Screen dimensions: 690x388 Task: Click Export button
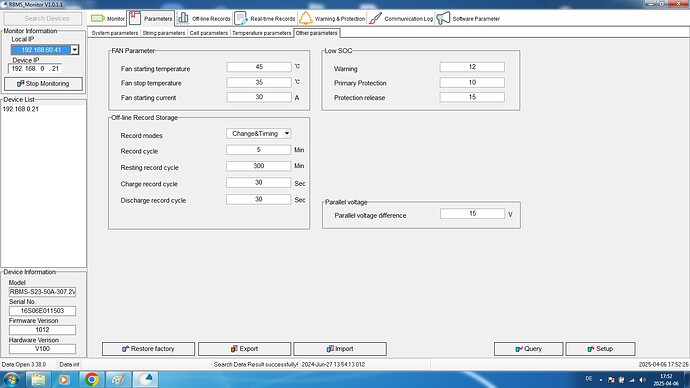pyautogui.click(x=244, y=349)
